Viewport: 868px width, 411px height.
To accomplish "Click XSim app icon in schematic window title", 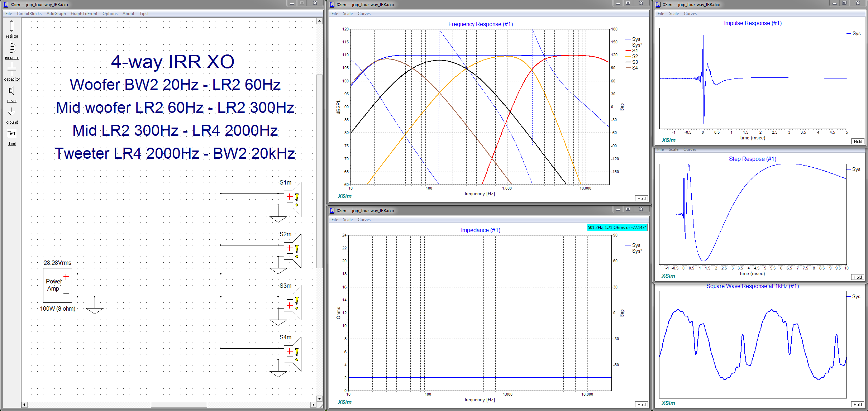I will 6,4.
